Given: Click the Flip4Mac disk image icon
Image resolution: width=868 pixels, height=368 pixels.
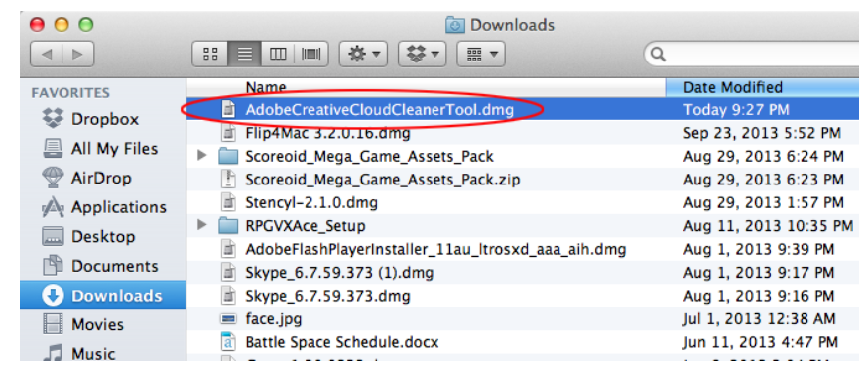Looking at the screenshot, I should coord(228,133).
